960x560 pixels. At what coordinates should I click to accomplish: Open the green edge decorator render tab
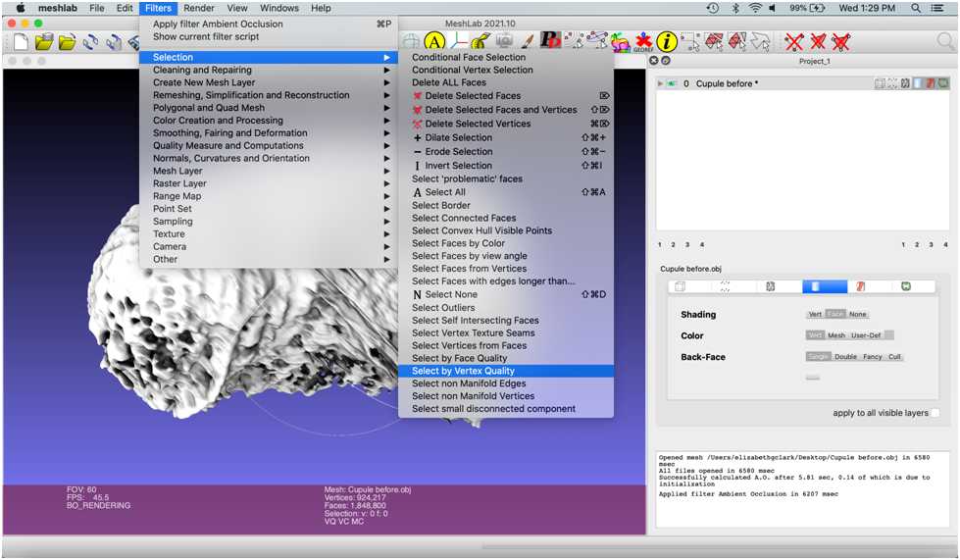905,286
